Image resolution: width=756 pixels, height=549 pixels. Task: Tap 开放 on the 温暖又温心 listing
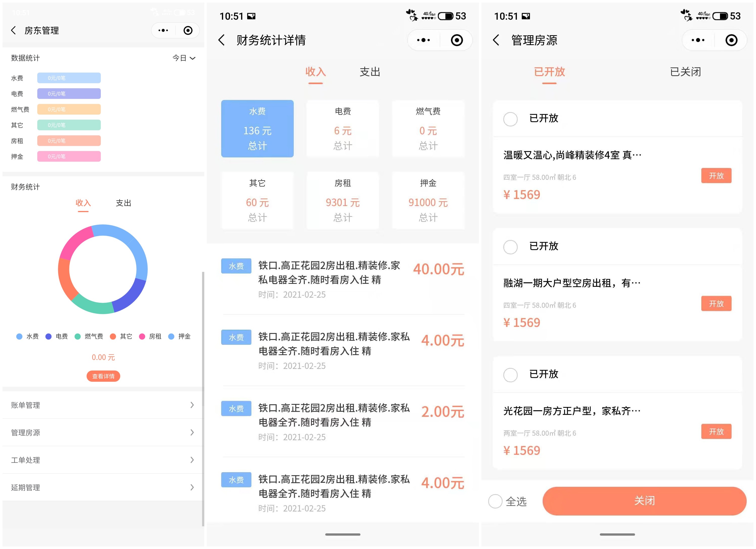pyautogui.click(x=716, y=176)
